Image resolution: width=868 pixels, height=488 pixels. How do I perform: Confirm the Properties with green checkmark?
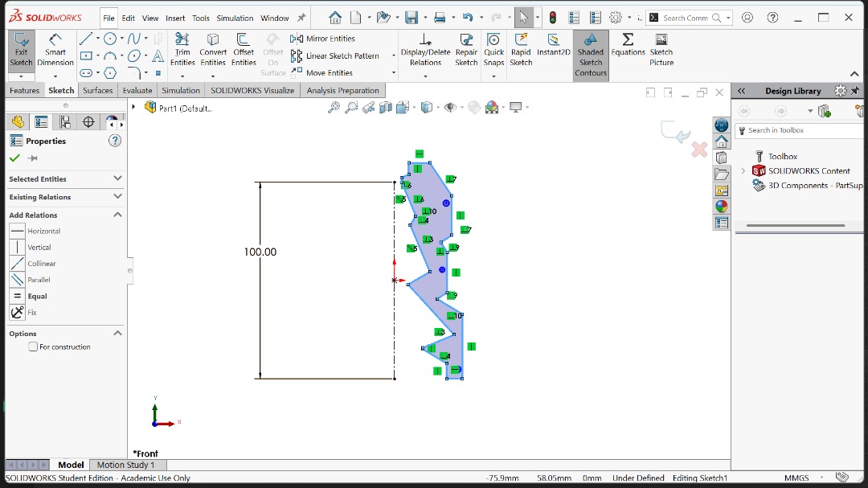point(15,158)
